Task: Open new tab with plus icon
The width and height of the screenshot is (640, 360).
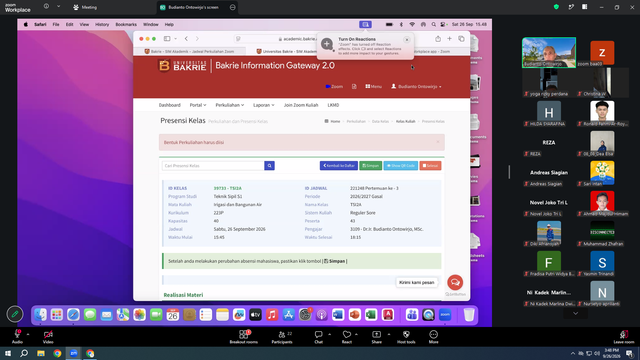Action: pos(449,39)
